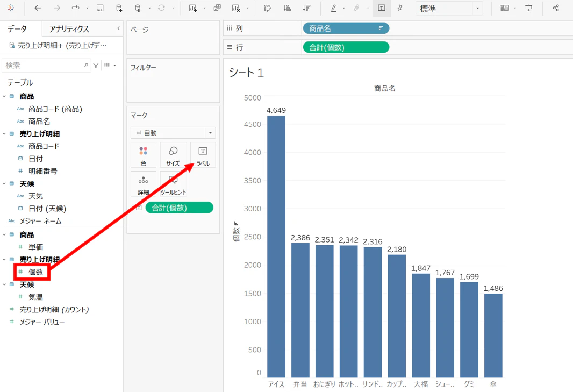This screenshot has width=573, height=392.
Task: Swap rows and columns with toolbar icon
Action: click(x=268, y=8)
